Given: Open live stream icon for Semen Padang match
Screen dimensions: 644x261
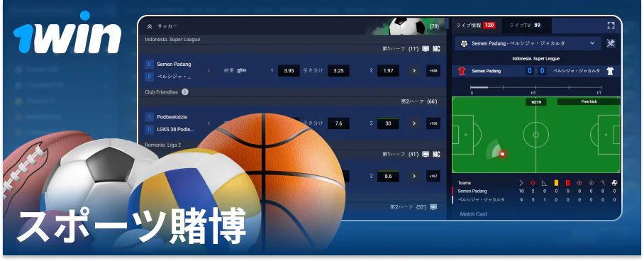Looking at the screenshot, I should click(x=426, y=49).
